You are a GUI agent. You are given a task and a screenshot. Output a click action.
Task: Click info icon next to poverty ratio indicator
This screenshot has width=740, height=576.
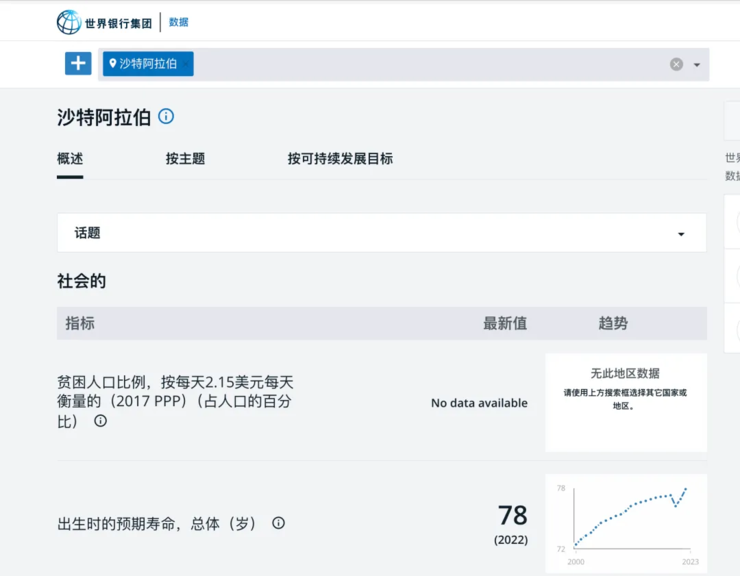[101, 421]
